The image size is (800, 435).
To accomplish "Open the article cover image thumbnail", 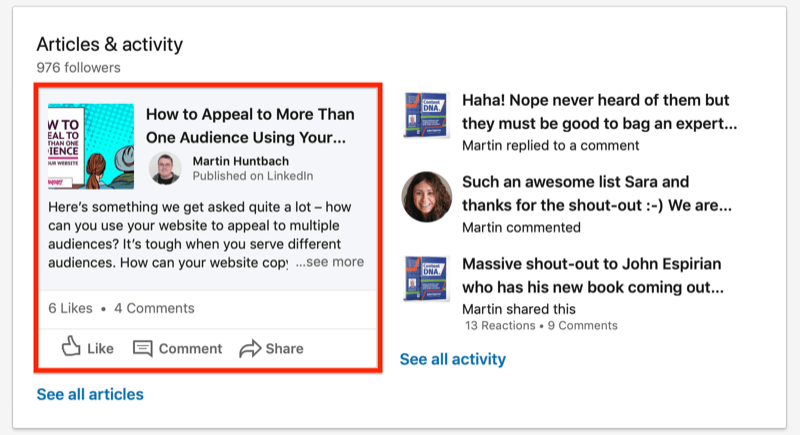I will (x=90, y=146).
